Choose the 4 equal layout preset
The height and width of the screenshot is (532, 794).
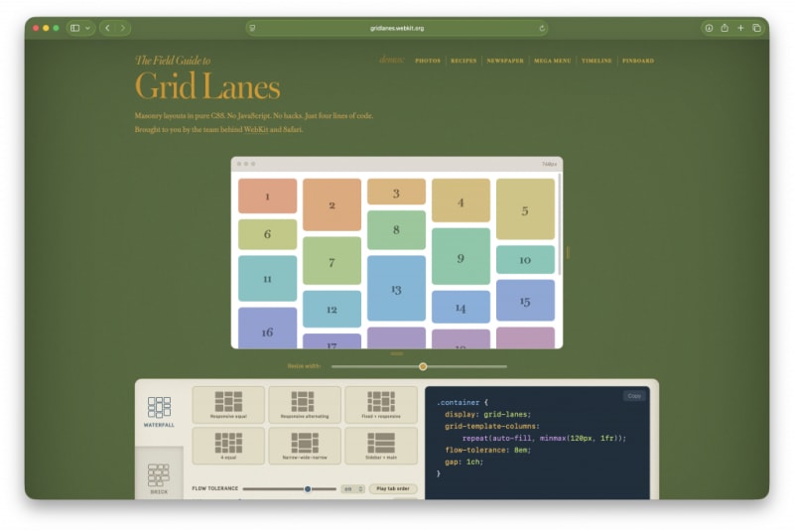coord(228,446)
